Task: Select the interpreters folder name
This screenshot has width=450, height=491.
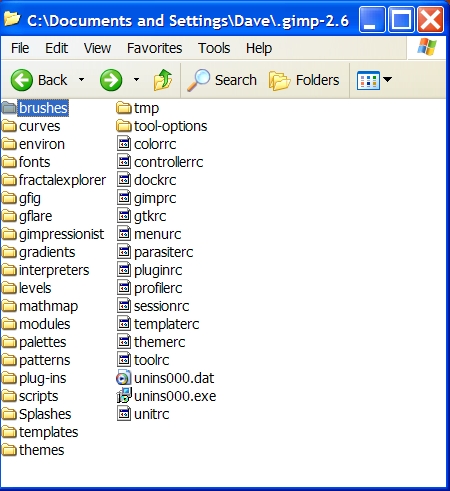Action: [54, 271]
